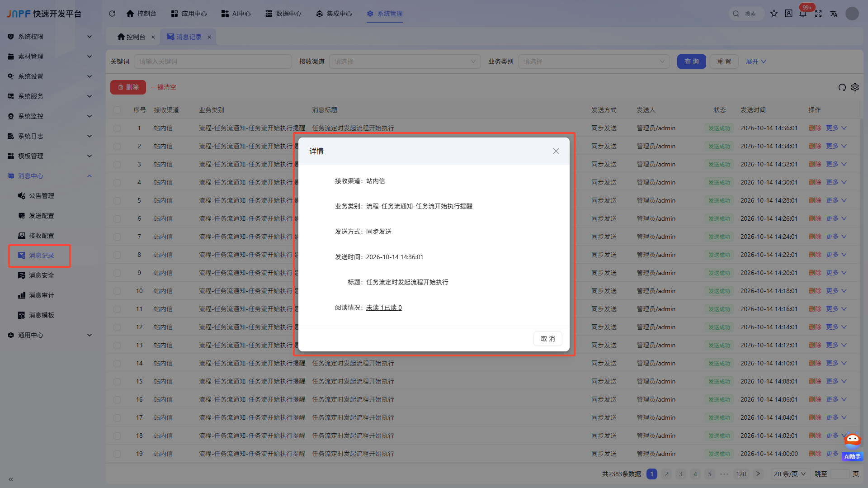Close the 详情 dialog with X icon

click(x=556, y=151)
